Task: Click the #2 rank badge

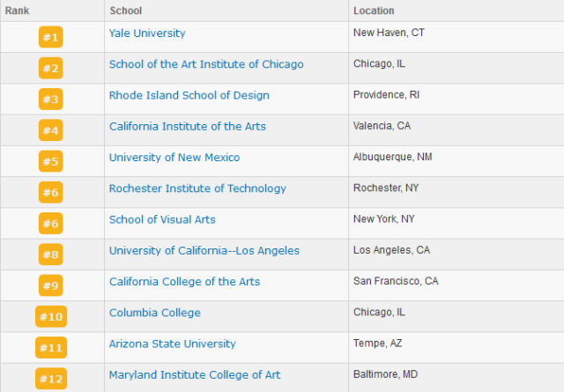Action: coord(51,68)
